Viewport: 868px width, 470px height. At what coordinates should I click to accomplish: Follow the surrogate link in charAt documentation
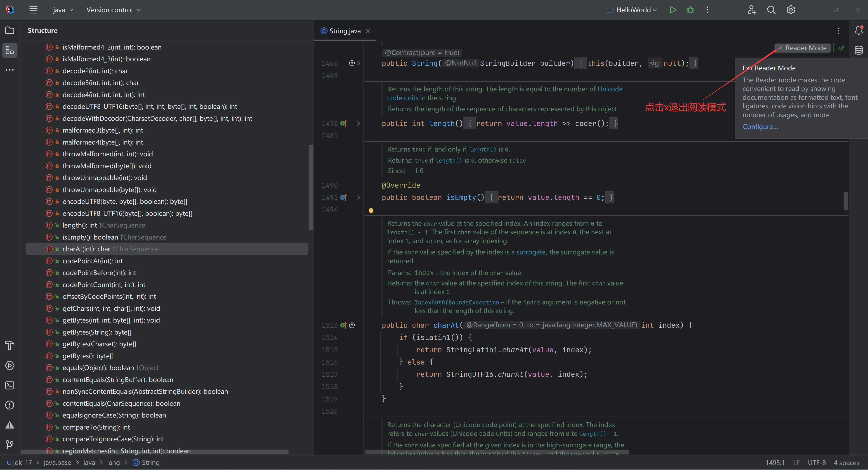pyautogui.click(x=531, y=252)
